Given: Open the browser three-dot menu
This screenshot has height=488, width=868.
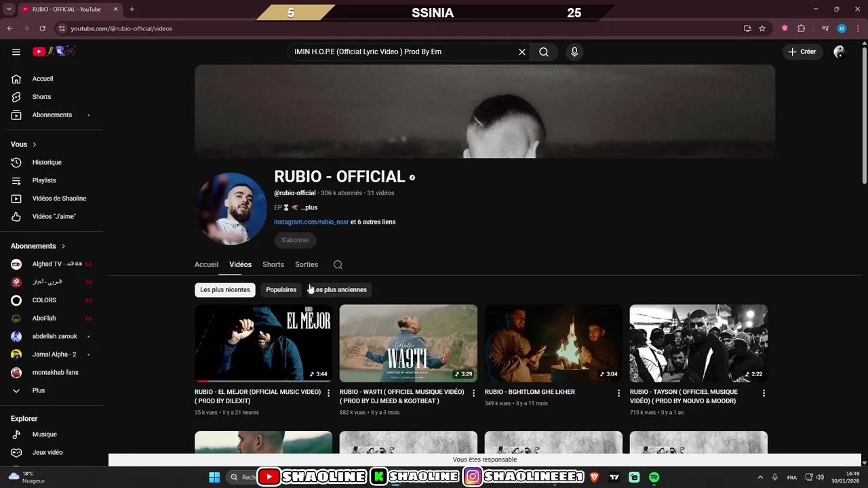Looking at the screenshot, I should [x=858, y=28].
